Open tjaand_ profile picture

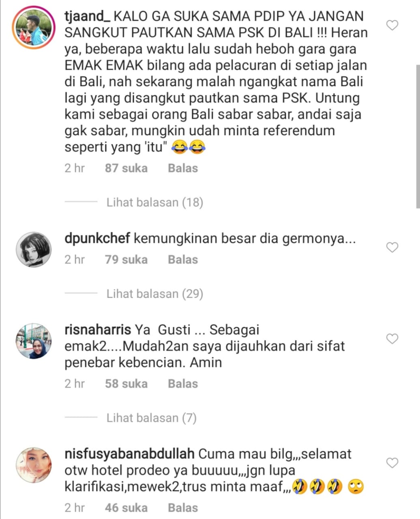34,27
